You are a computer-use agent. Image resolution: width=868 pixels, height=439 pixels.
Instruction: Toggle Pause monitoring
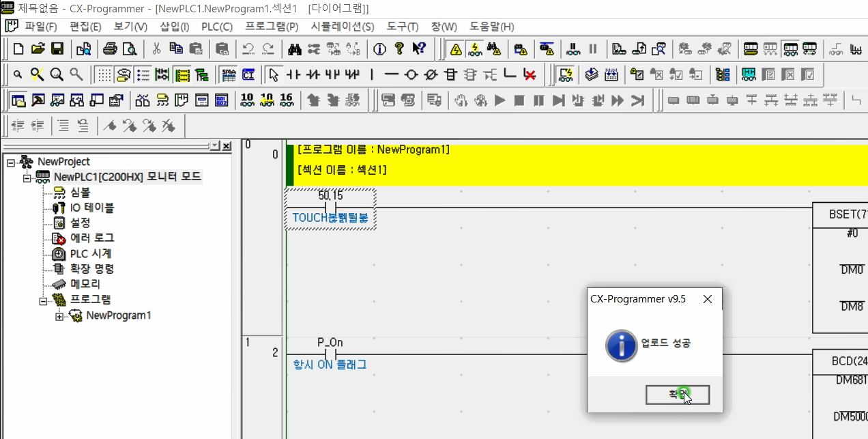[574, 48]
